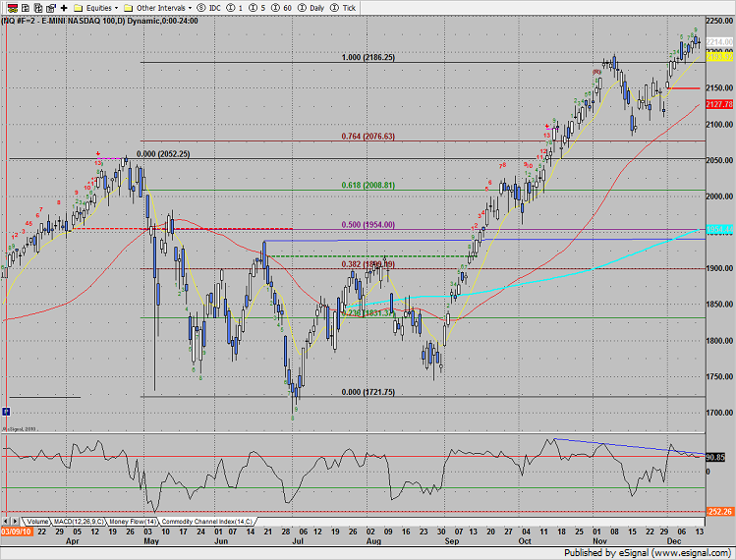The height and width of the screenshot is (560, 736).
Task: Switch to the 60-minute interval
Action: [281, 8]
